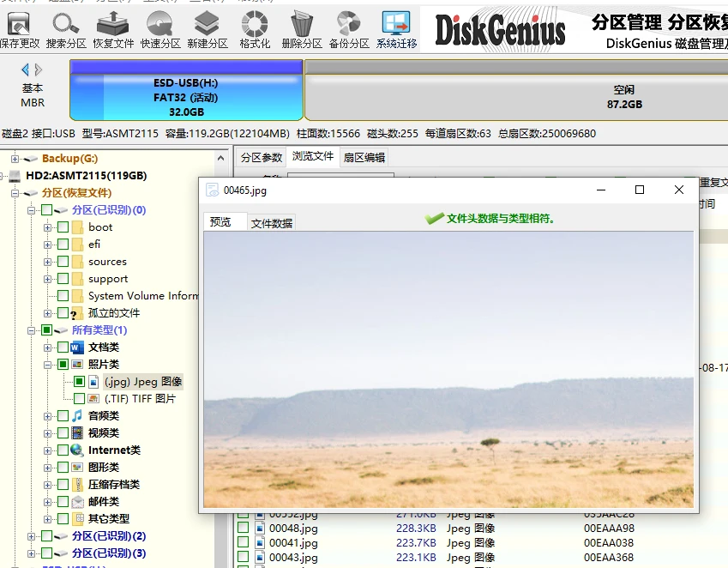Click the tree panel scroll-up arrow
The image size is (728, 568).
(x=221, y=159)
